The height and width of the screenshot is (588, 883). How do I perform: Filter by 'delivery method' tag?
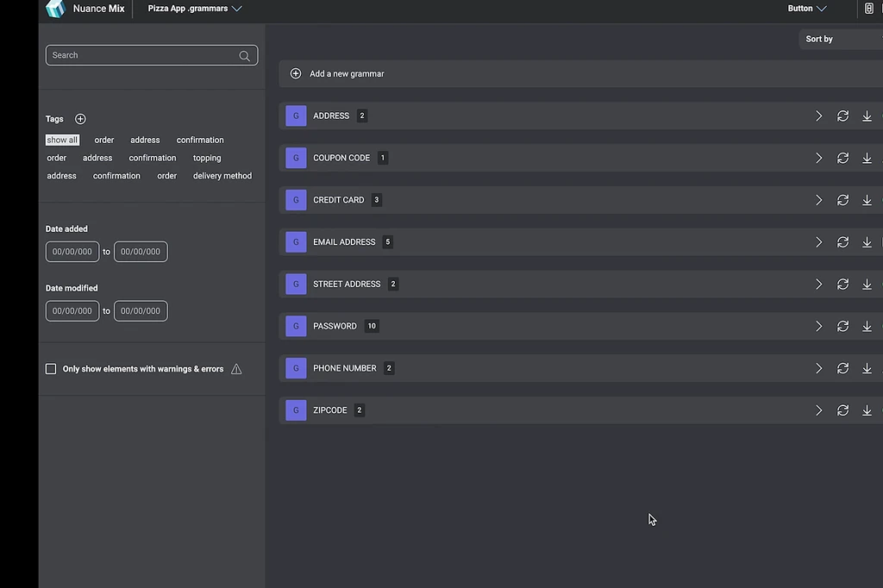click(x=222, y=176)
